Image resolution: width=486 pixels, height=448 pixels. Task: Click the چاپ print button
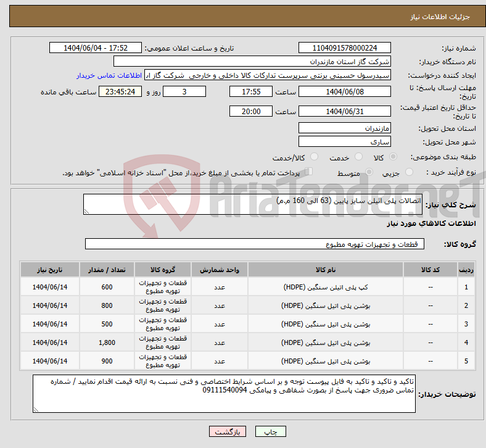(x=271, y=431)
